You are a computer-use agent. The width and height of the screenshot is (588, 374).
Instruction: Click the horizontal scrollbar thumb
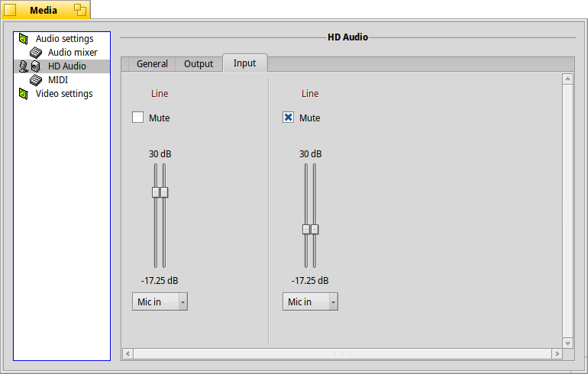point(342,353)
